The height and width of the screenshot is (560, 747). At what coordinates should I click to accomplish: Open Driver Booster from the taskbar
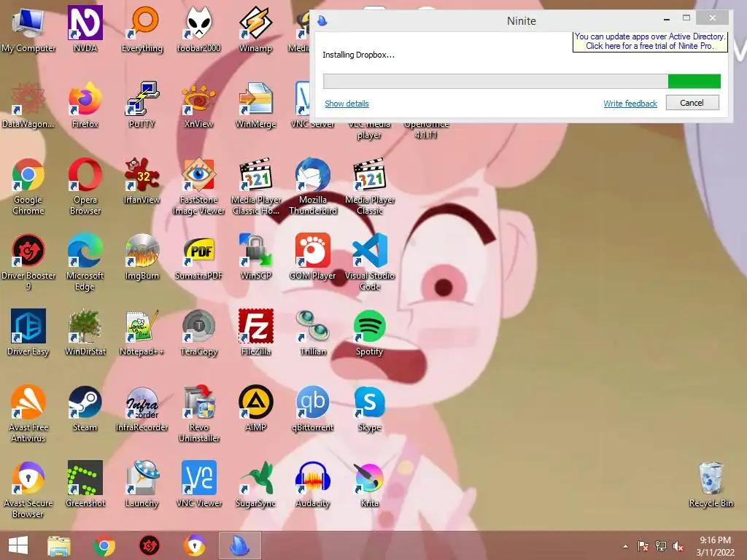point(149,545)
